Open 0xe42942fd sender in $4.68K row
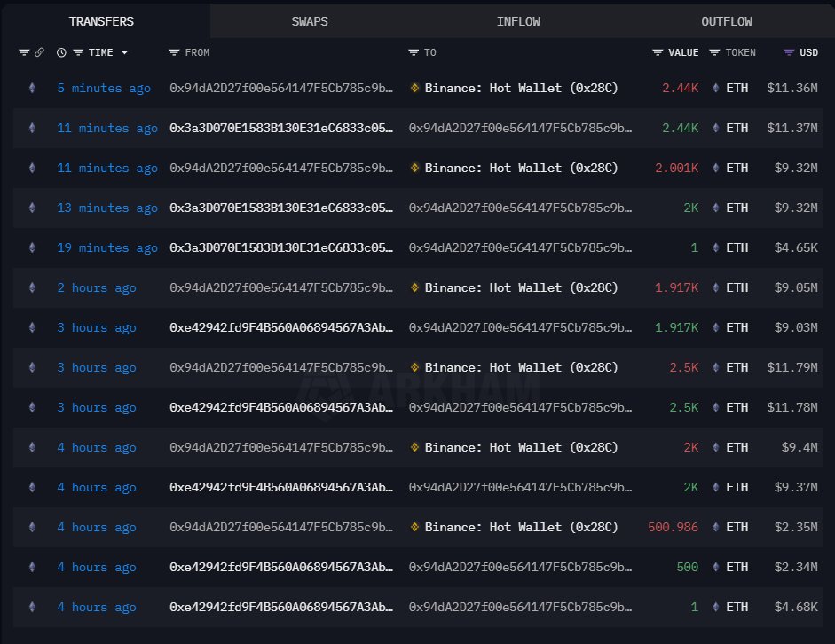 (x=281, y=607)
